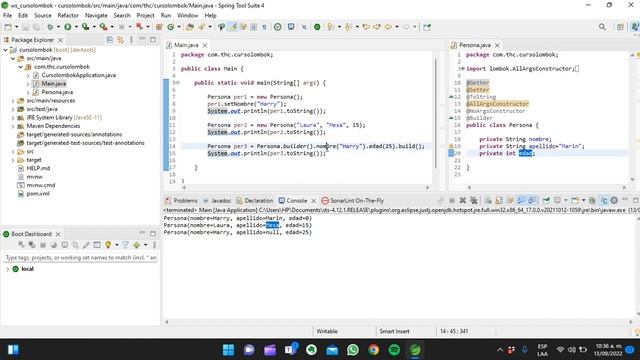640x360 pixels.
Task: Click Collapse All in Package Explorer
Action: point(110,40)
